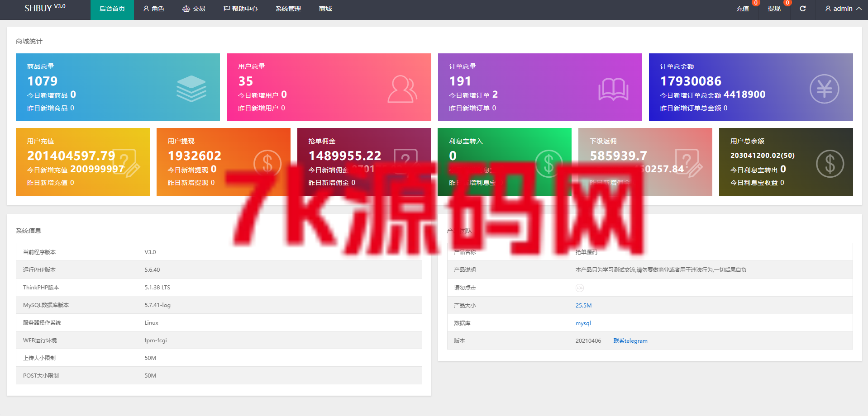Viewport: 868px width, 416px height.
Task: Click the POST大小限制 row label
Action: (x=41, y=376)
